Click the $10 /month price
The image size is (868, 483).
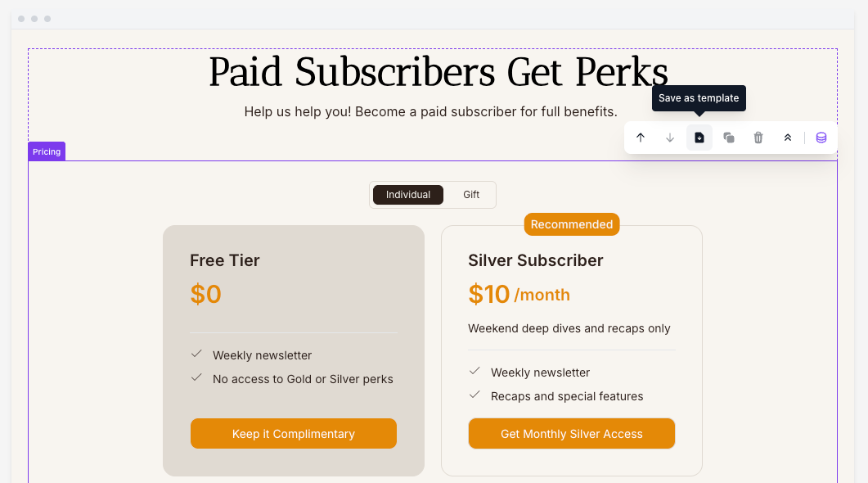[x=519, y=294]
